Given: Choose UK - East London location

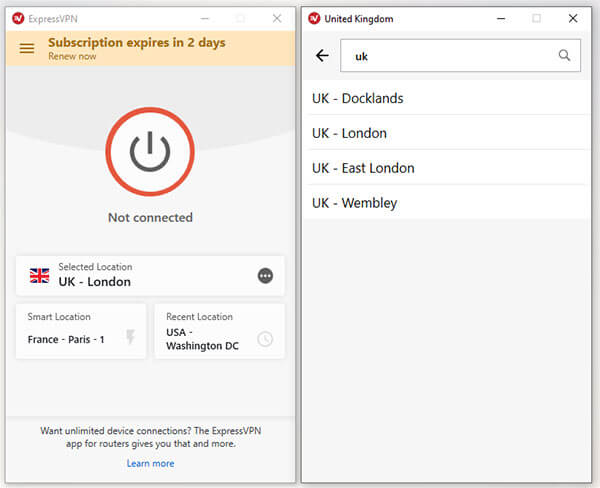Looking at the screenshot, I should click(x=446, y=168).
